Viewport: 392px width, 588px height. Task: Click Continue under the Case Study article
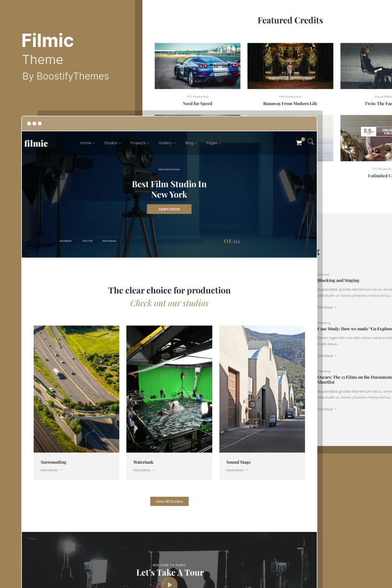(327, 356)
